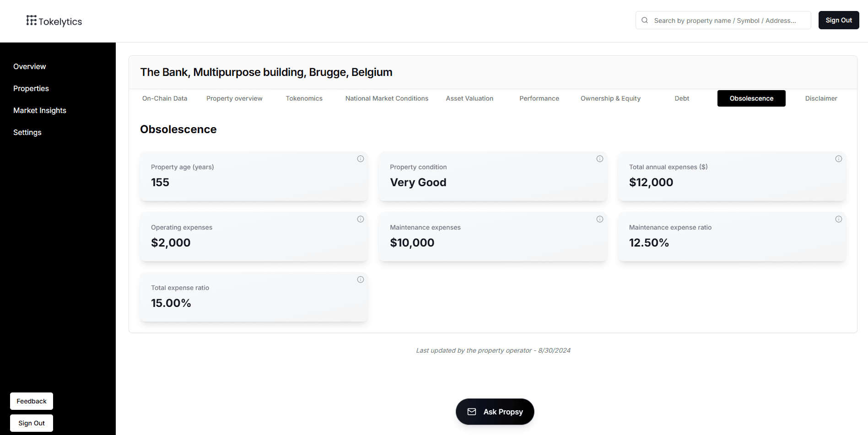
Task: Click the info icon on Property age card
Action: [360, 159]
